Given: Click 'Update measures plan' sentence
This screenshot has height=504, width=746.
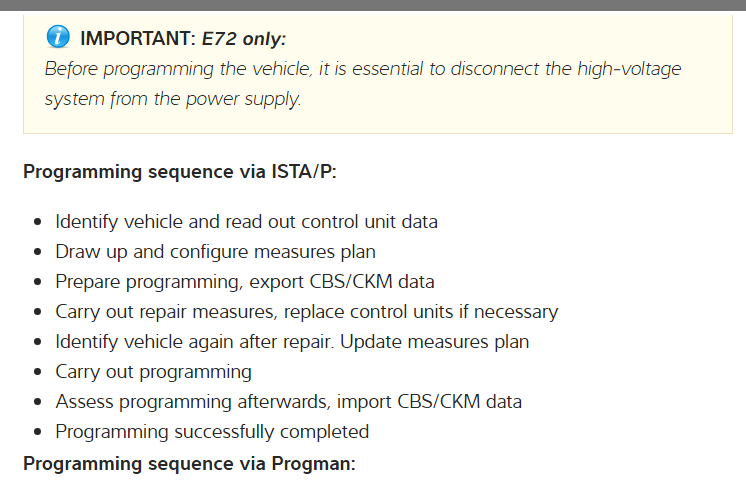Looking at the screenshot, I should (433, 341).
